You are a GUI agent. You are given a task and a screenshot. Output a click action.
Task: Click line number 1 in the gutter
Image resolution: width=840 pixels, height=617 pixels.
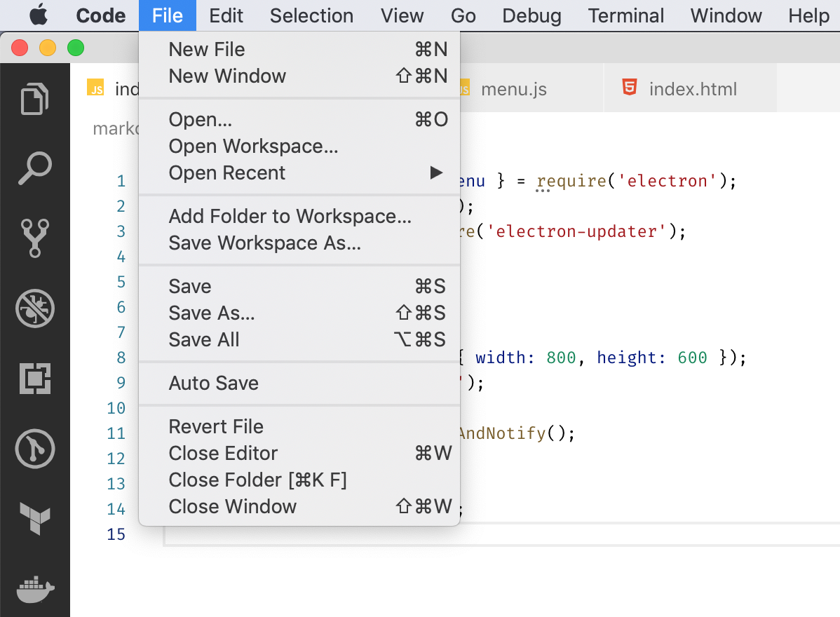coord(121,181)
